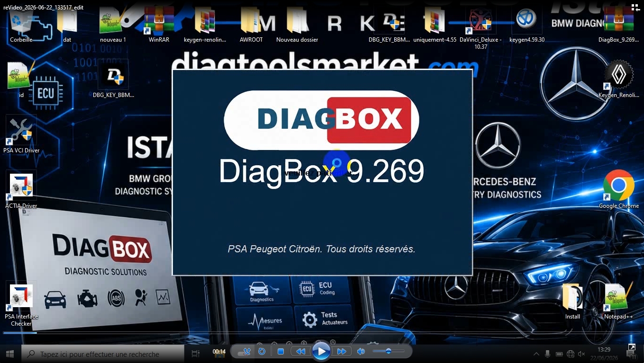This screenshot has height=363, width=644.
Task: Launch the PSA VCI Driver shortcut
Action: pos(21,134)
